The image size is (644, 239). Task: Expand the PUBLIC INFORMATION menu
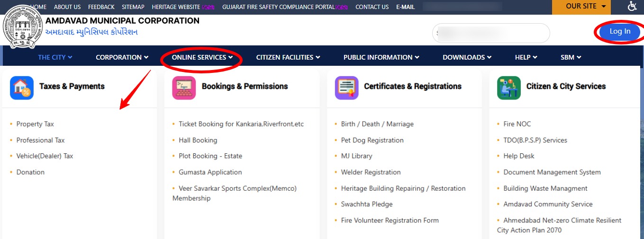click(x=381, y=57)
